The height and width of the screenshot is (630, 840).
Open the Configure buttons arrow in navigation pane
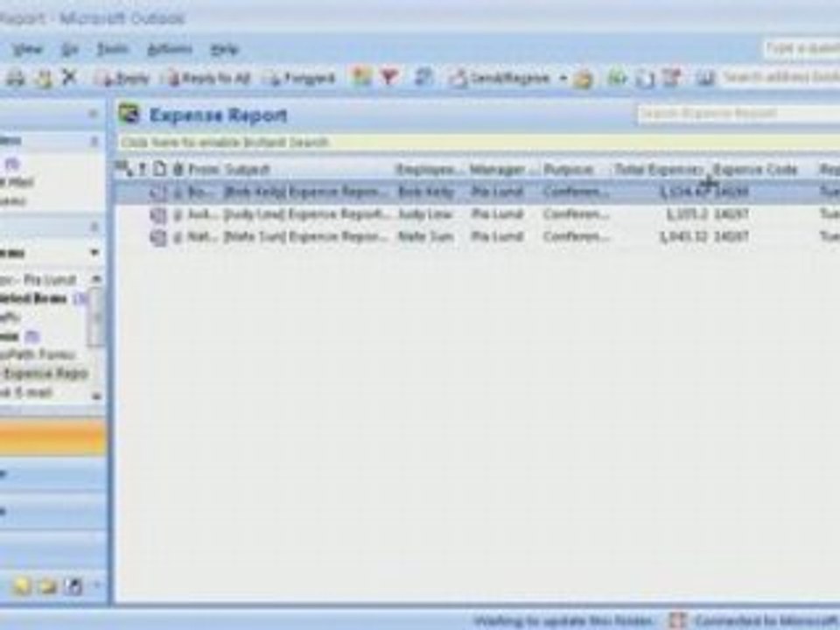tap(96, 585)
